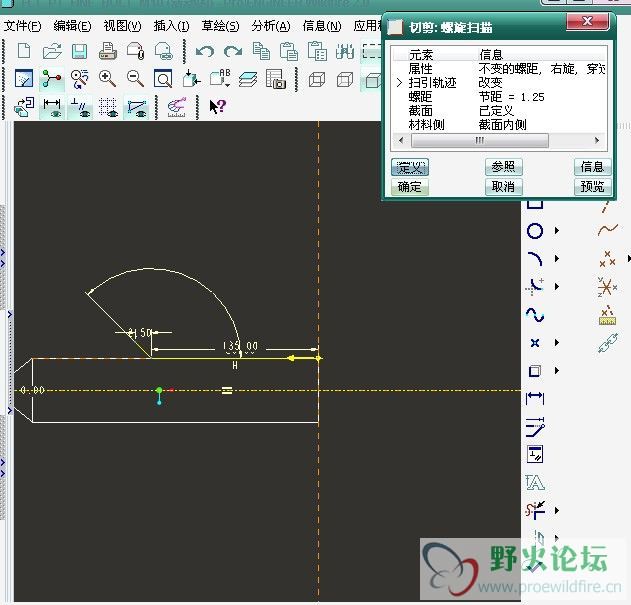This screenshot has height=605, width=631.
Task: Select the fillet sketch tool
Action: click(x=535, y=286)
